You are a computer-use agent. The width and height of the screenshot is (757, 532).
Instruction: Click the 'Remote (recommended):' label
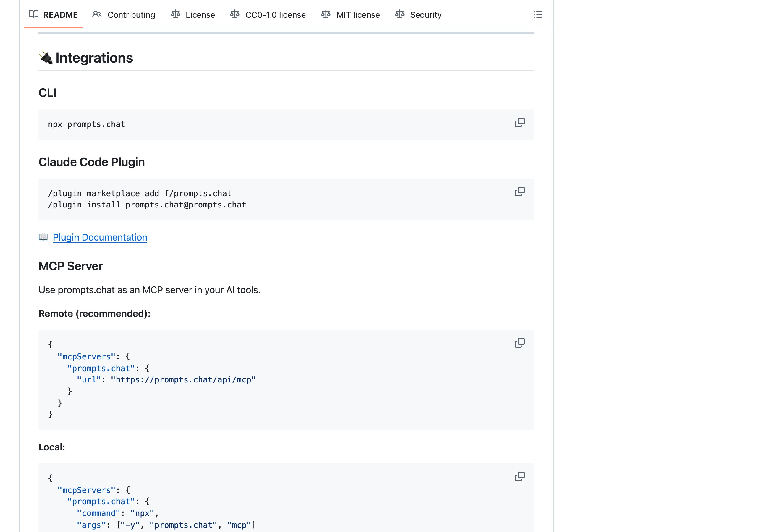[95, 314]
